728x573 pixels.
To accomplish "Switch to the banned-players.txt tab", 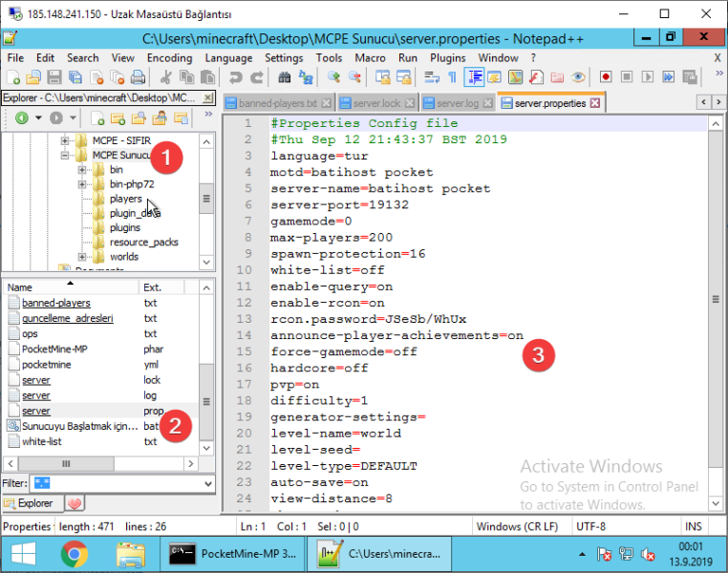I will point(278,103).
